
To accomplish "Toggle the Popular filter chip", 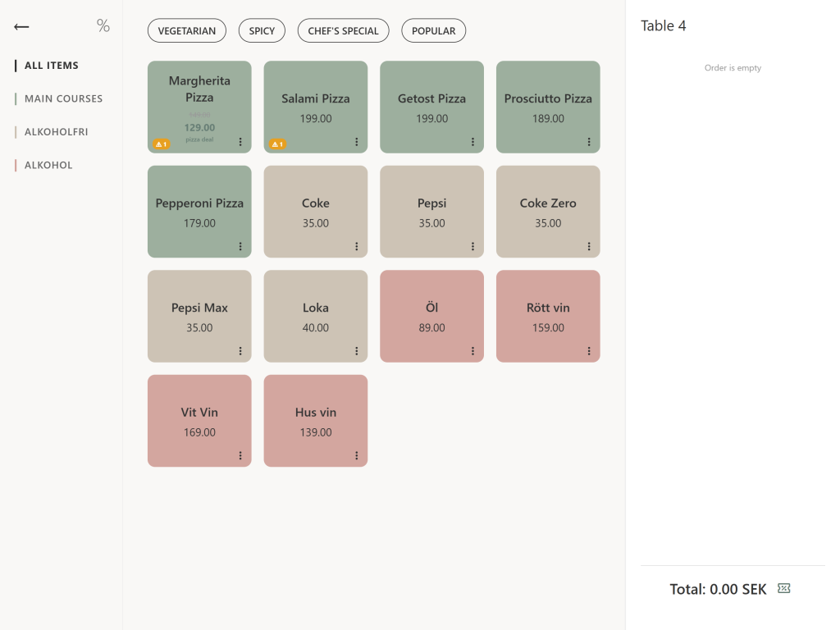I will click(434, 30).
